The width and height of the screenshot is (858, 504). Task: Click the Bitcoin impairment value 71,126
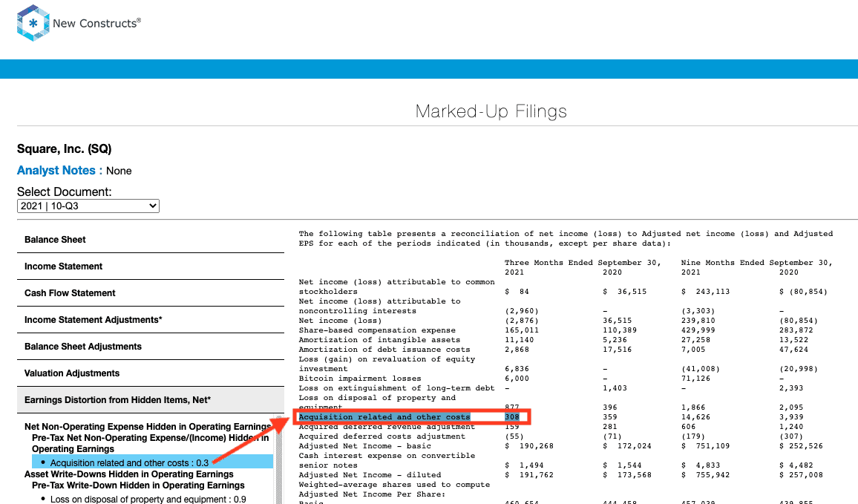[696, 378]
